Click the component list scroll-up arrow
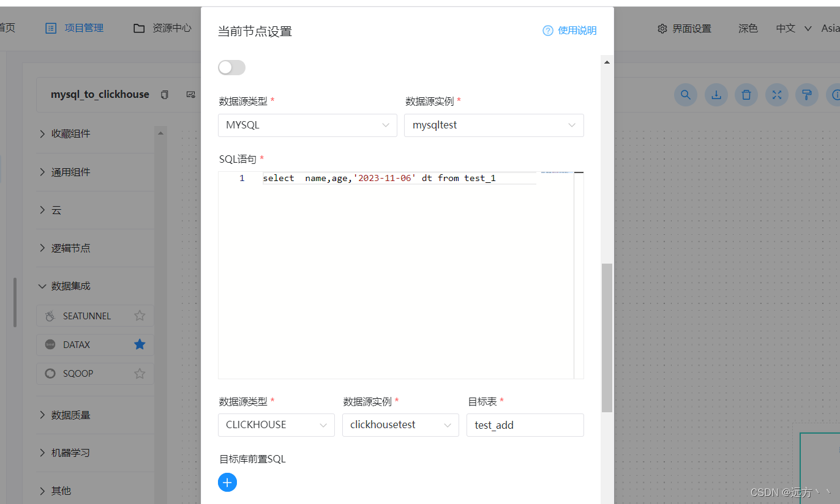 pos(160,132)
